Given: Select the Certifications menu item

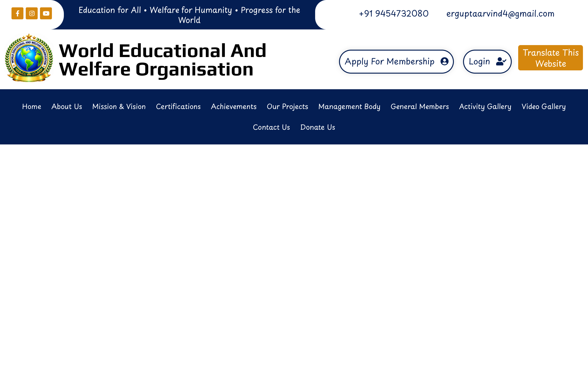Looking at the screenshot, I should click(178, 106).
